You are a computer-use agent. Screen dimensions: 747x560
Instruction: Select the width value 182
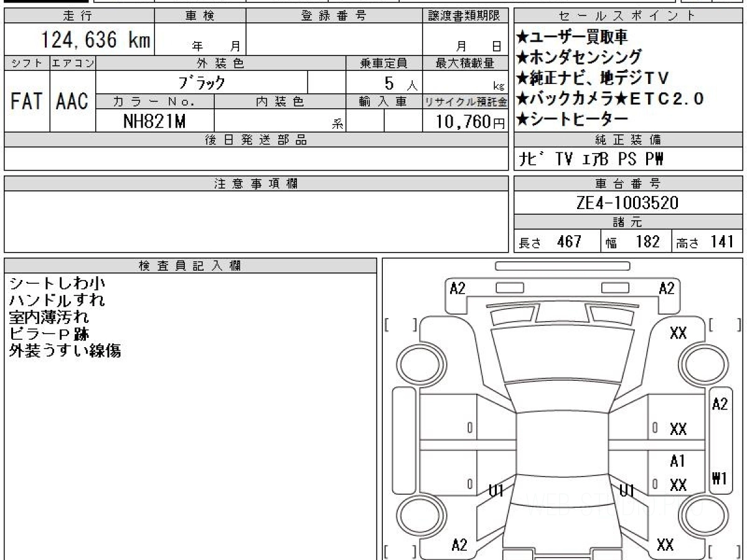(648, 241)
